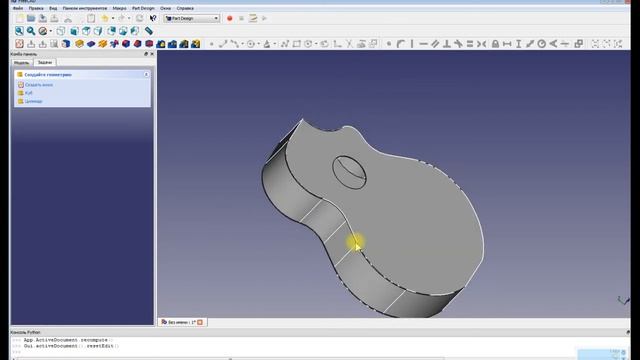The image size is (640, 360).
Task: Collapse the Создайте геометрию task section
Action: click(x=146, y=75)
